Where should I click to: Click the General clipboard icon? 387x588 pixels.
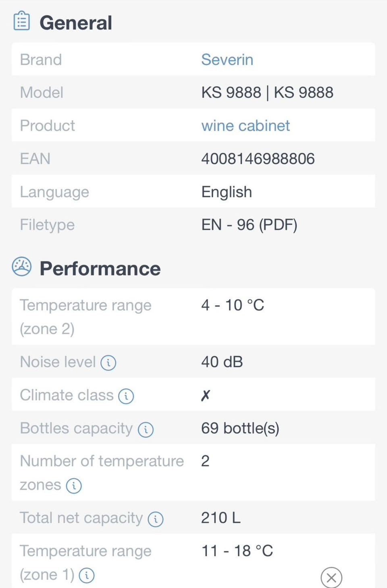coord(22,21)
